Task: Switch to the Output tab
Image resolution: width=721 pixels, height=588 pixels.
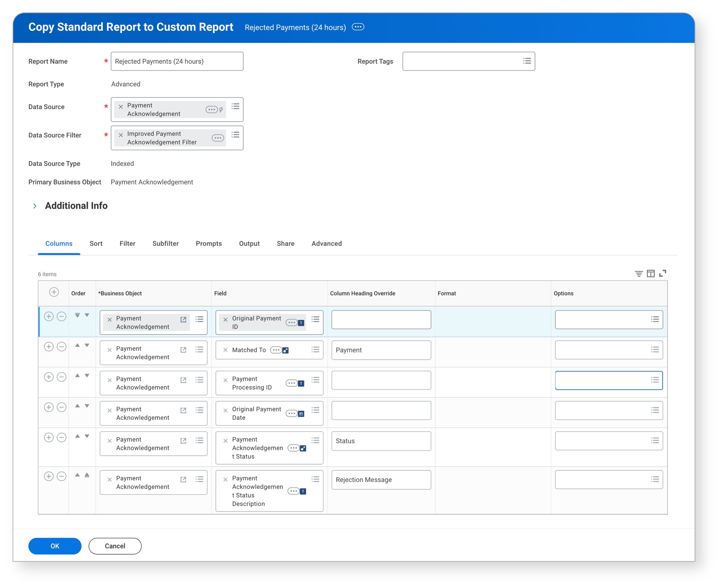Action: (x=249, y=243)
